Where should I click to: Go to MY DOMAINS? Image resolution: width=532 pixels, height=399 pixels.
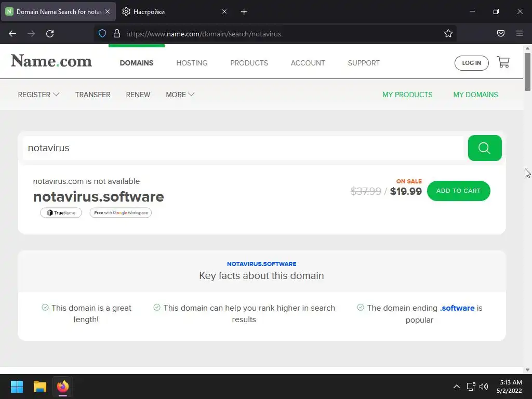click(475, 95)
